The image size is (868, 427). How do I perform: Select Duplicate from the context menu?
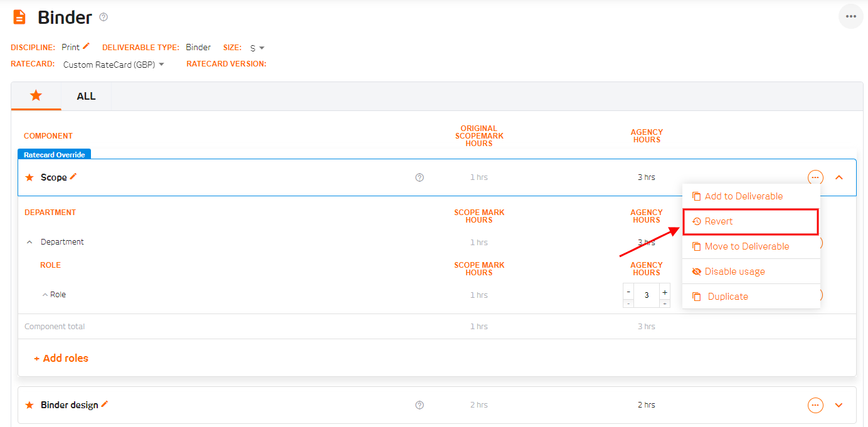point(751,297)
